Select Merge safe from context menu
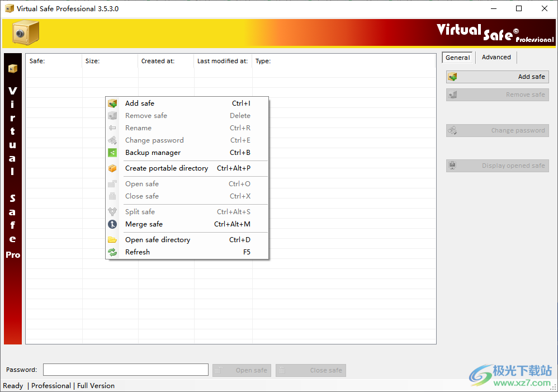Screen dimensions: 558x392 [x=187, y=224]
